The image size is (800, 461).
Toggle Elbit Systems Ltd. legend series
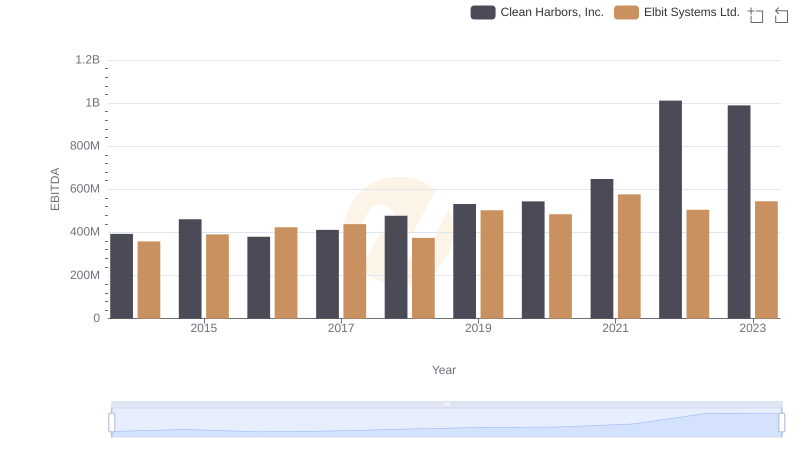(677, 12)
